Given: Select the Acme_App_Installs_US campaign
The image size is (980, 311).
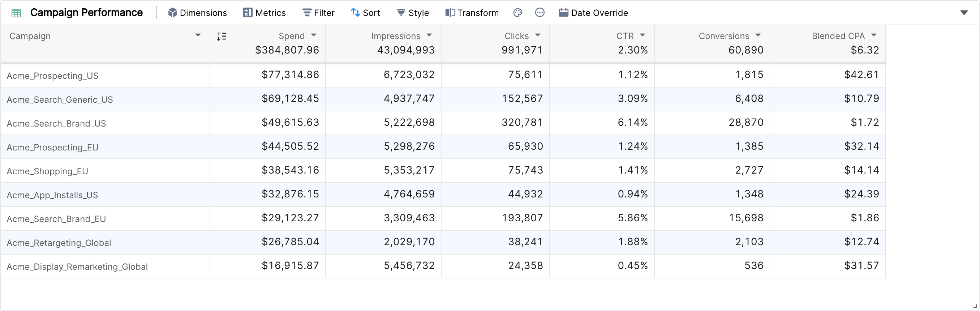Looking at the screenshot, I should coord(52,195).
